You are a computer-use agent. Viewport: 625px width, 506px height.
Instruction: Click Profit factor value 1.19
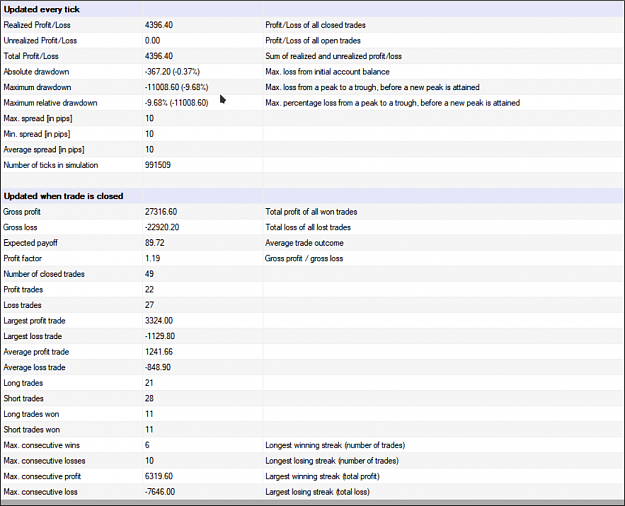click(x=152, y=258)
